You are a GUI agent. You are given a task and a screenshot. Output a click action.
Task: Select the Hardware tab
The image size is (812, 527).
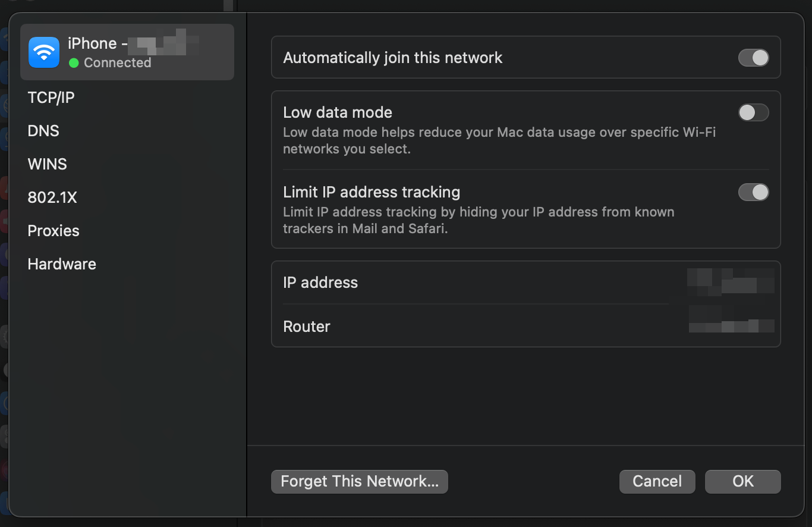(62, 264)
